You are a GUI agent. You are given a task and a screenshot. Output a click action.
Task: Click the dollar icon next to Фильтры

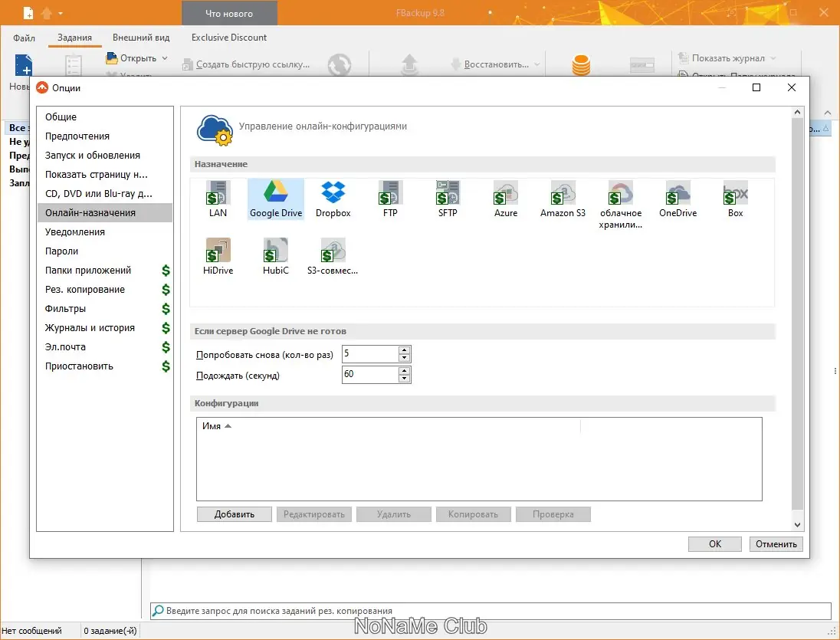166,309
